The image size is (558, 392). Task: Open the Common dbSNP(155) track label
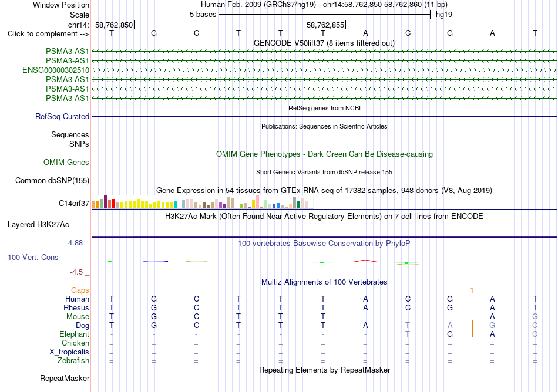tap(52, 181)
